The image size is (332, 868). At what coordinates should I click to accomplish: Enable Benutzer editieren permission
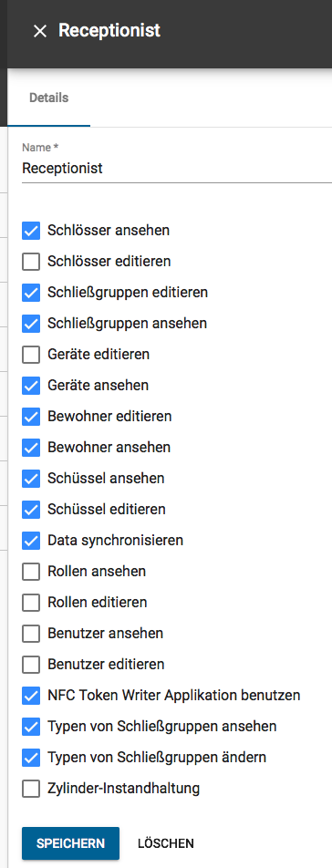click(31, 665)
